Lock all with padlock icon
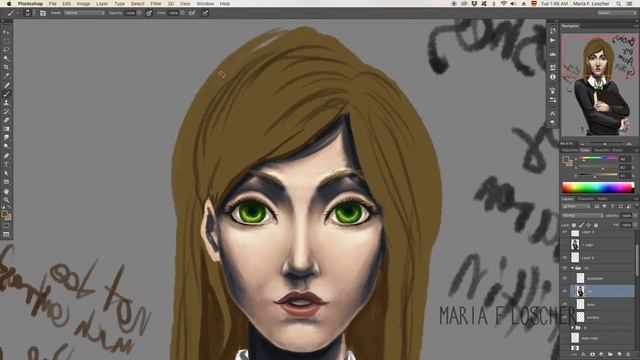This screenshot has height=360, width=640. tap(596, 225)
